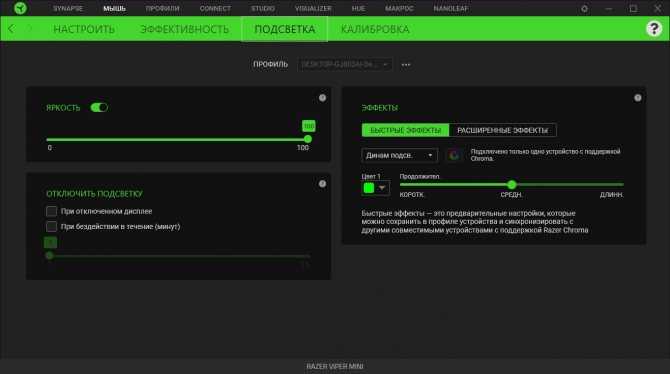Open the Эффективность tab
Image resolution: width=670 pixels, height=374 pixels.
click(185, 29)
